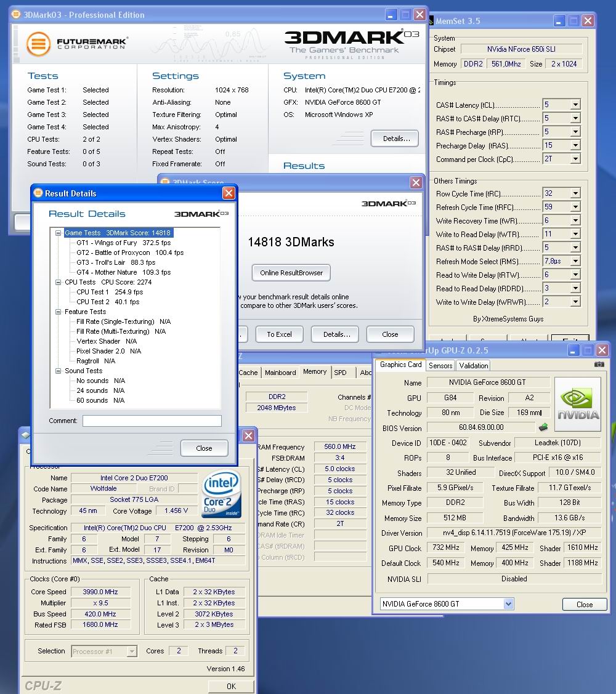Open the Row Cycle Time (tRC) dropdown
This screenshot has height=694, width=616.
coord(575,193)
